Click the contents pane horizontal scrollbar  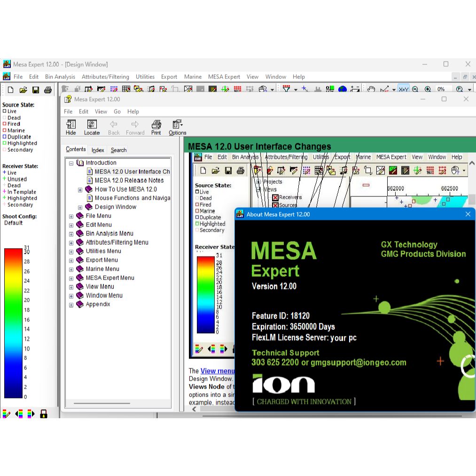101,403
